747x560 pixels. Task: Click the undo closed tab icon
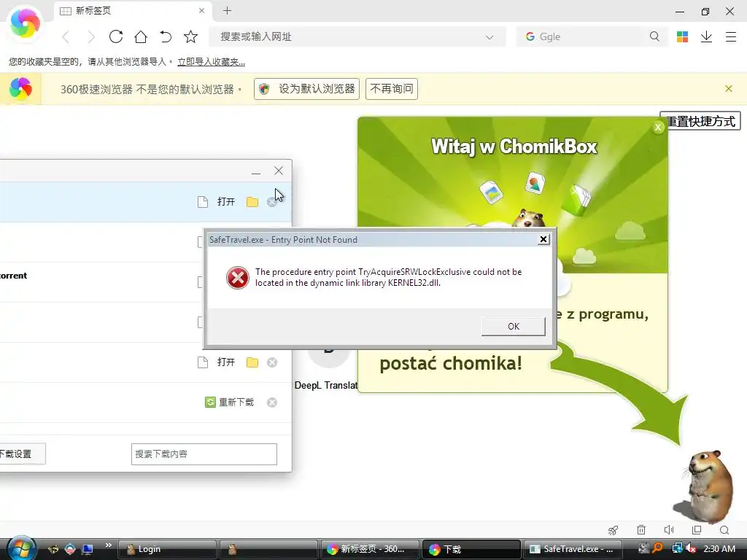(x=166, y=36)
